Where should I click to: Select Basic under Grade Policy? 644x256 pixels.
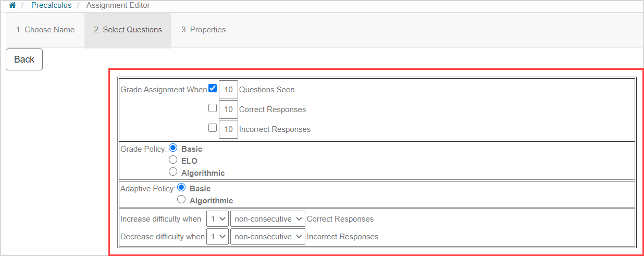[173, 148]
